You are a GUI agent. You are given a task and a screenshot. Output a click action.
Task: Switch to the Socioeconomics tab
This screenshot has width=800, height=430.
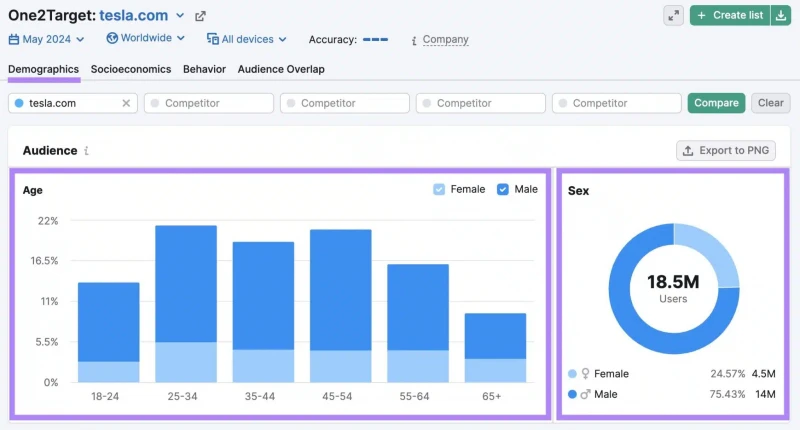pos(131,69)
